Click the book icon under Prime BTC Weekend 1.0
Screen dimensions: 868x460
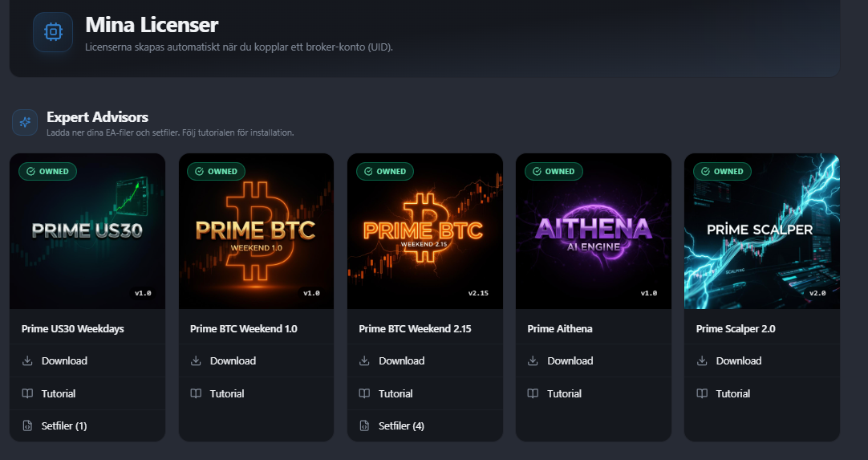[x=196, y=393]
